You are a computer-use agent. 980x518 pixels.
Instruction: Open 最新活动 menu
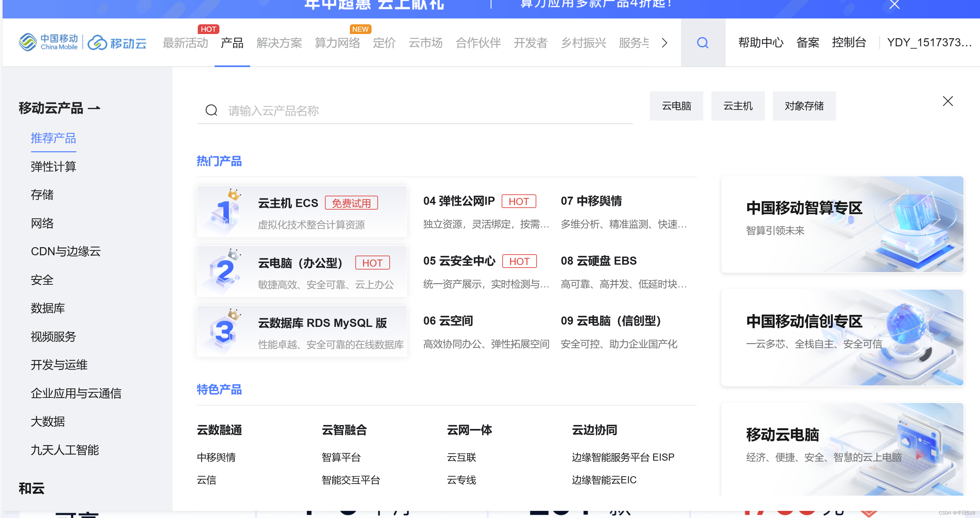tap(185, 43)
